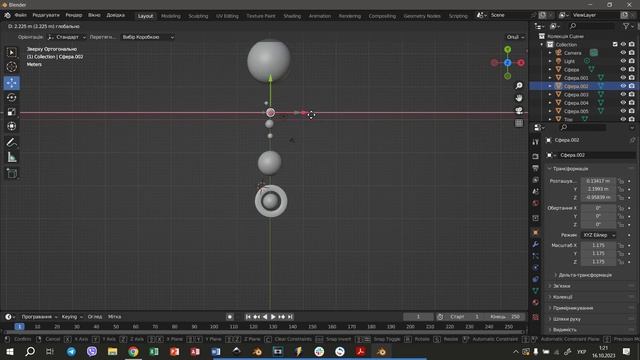The height and width of the screenshot is (360, 640).
Task: Expand the Camera tree item
Action: coord(550,53)
